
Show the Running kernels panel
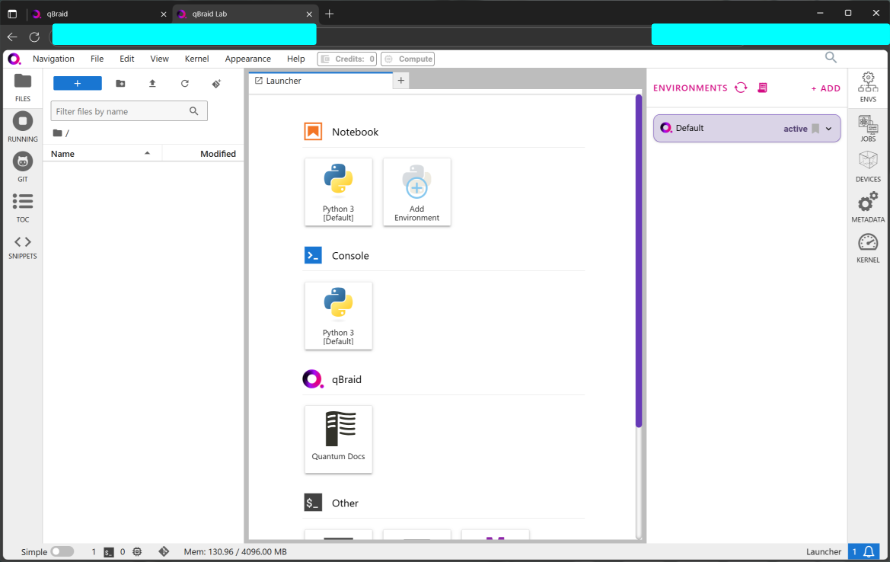tap(23, 127)
